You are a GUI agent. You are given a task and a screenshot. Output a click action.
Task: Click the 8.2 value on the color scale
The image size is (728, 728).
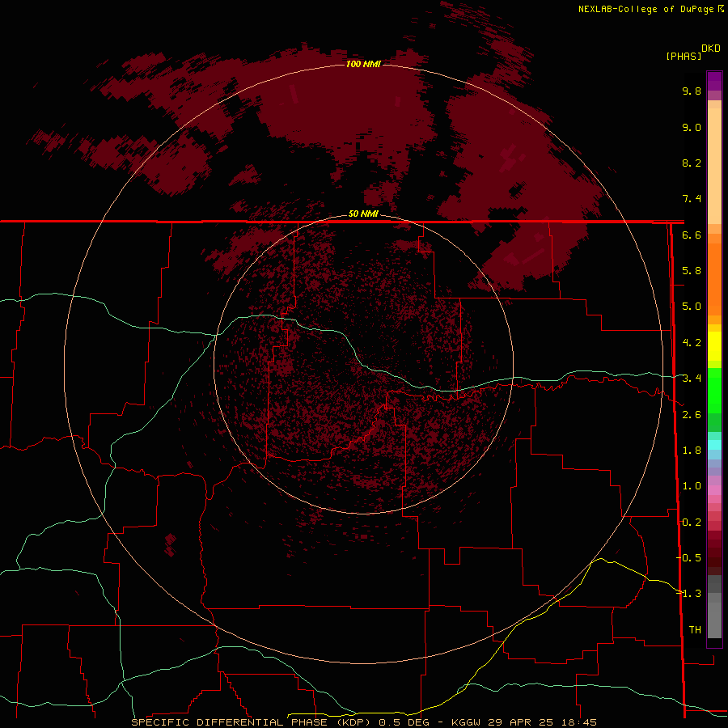click(692, 163)
